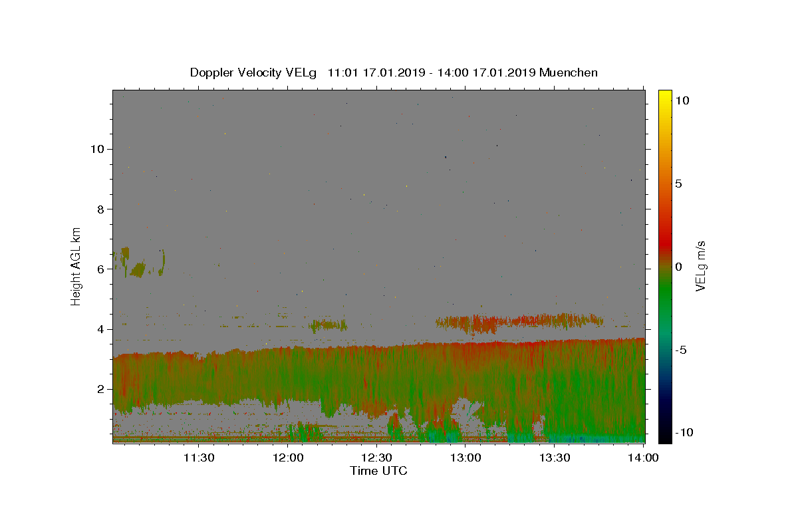
Task: Click the height label 8 on y-axis
Action: (100, 209)
